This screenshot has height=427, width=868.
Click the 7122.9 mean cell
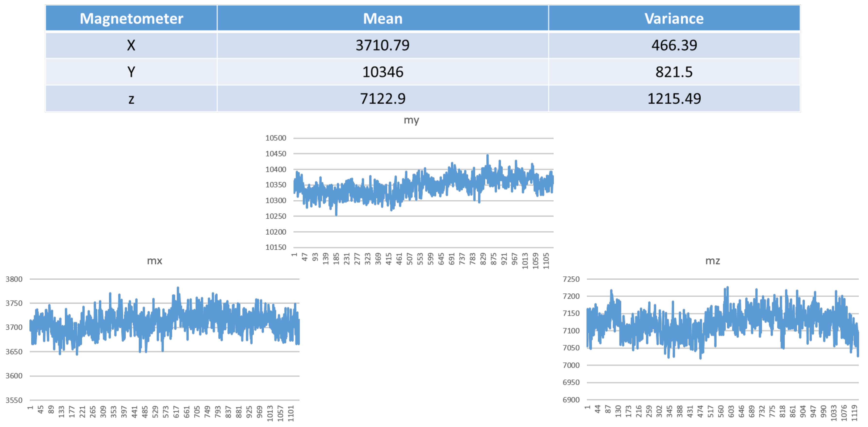tap(382, 99)
